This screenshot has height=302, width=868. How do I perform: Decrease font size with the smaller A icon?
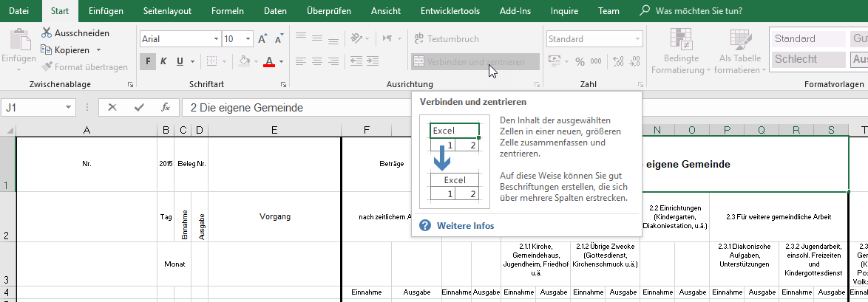pos(278,39)
